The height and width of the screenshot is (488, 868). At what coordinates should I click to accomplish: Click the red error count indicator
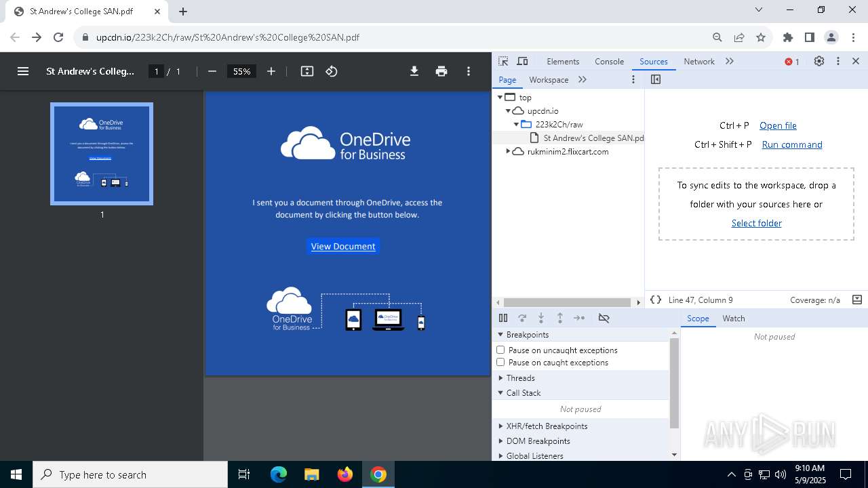(x=792, y=62)
